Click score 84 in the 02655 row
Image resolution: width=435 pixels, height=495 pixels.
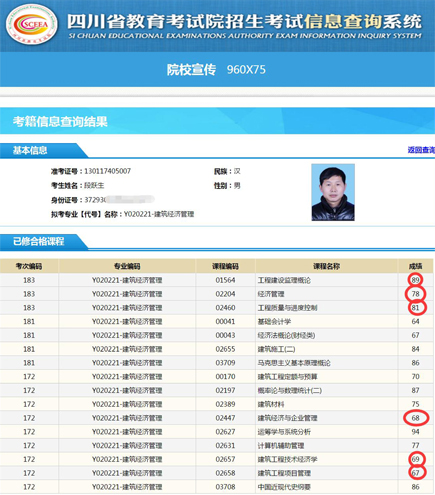point(415,349)
